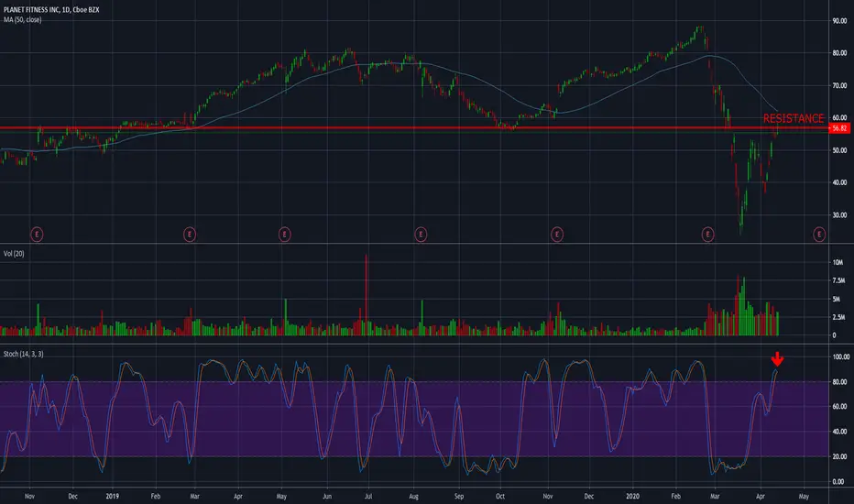This screenshot has height=504, width=854.
Task: Click the Aug label on time axis
Action: [413, 497]
